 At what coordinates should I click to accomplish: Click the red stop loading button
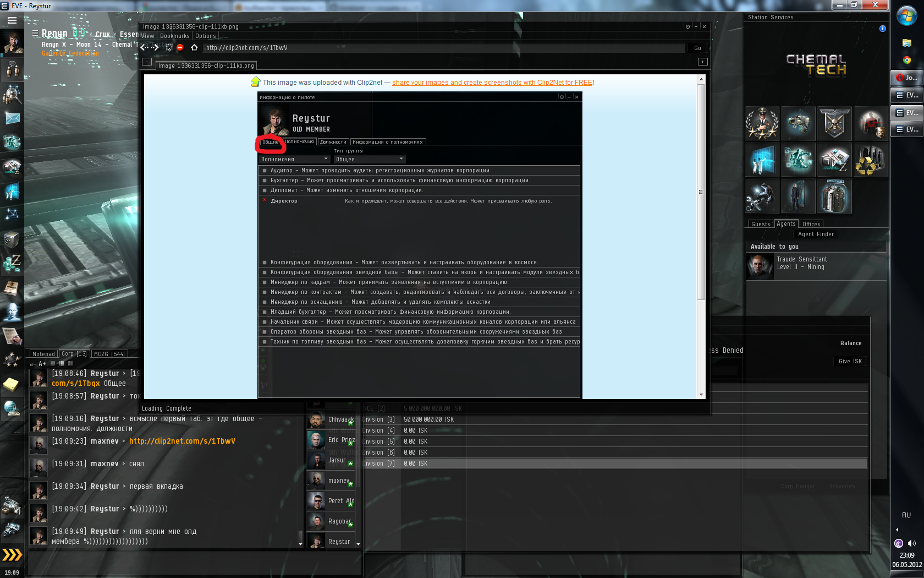180,48
